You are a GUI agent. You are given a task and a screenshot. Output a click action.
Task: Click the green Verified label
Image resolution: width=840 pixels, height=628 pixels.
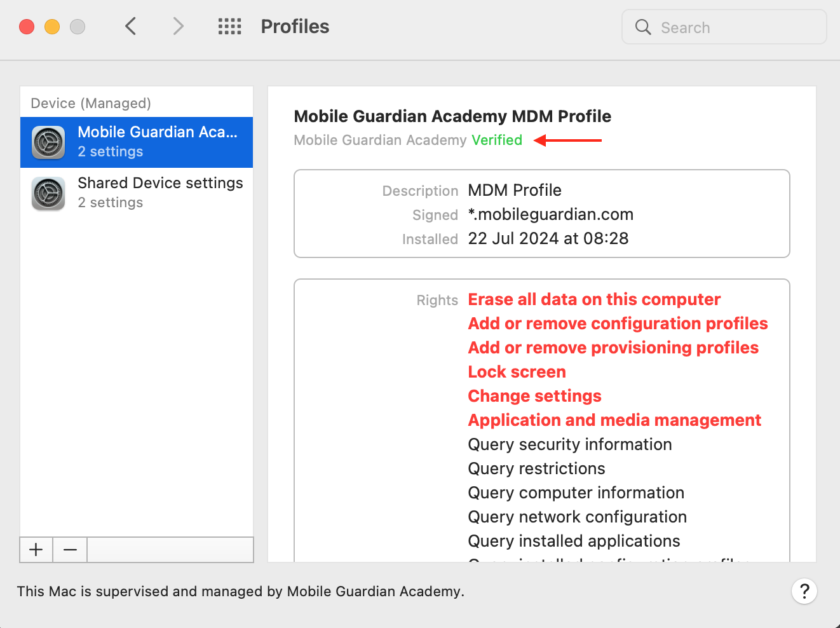click(497, 140)
